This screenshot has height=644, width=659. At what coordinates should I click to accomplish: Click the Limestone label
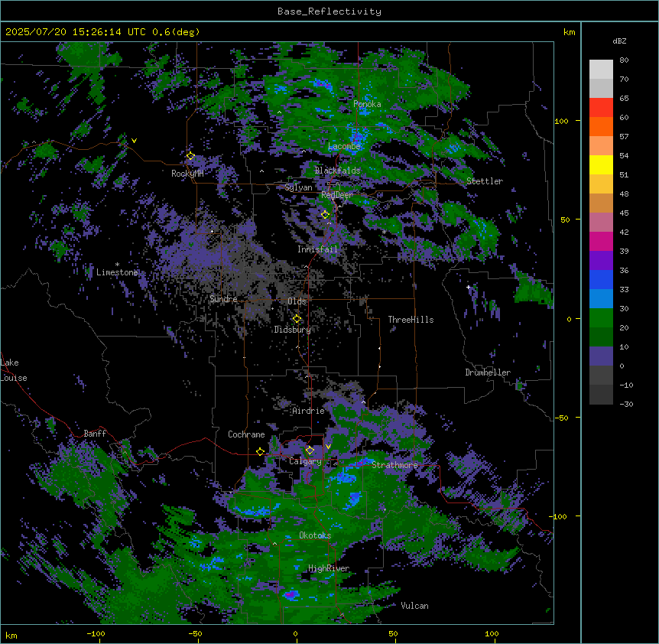[117, 272]
